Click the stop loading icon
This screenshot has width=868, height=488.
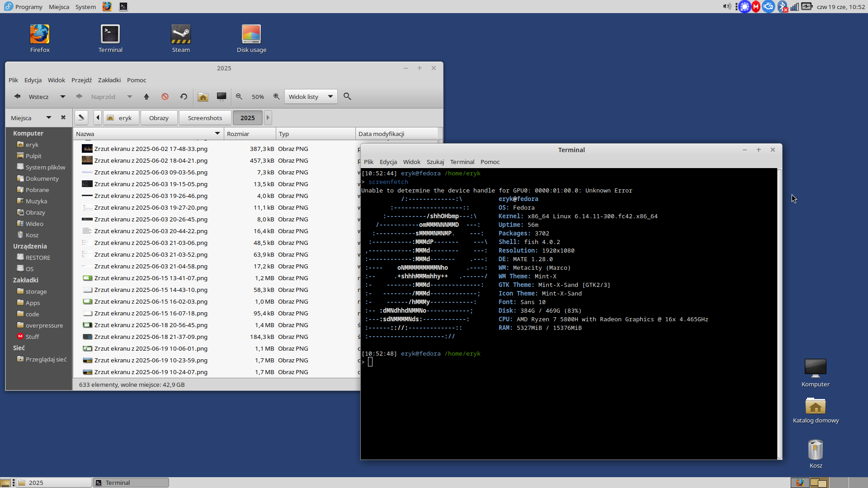(x=165, y=97)
